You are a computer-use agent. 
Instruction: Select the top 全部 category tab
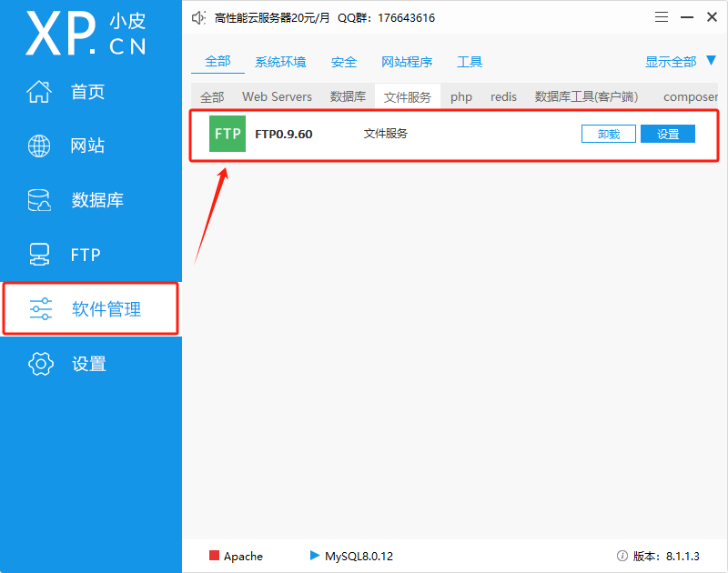click(217, 61)
